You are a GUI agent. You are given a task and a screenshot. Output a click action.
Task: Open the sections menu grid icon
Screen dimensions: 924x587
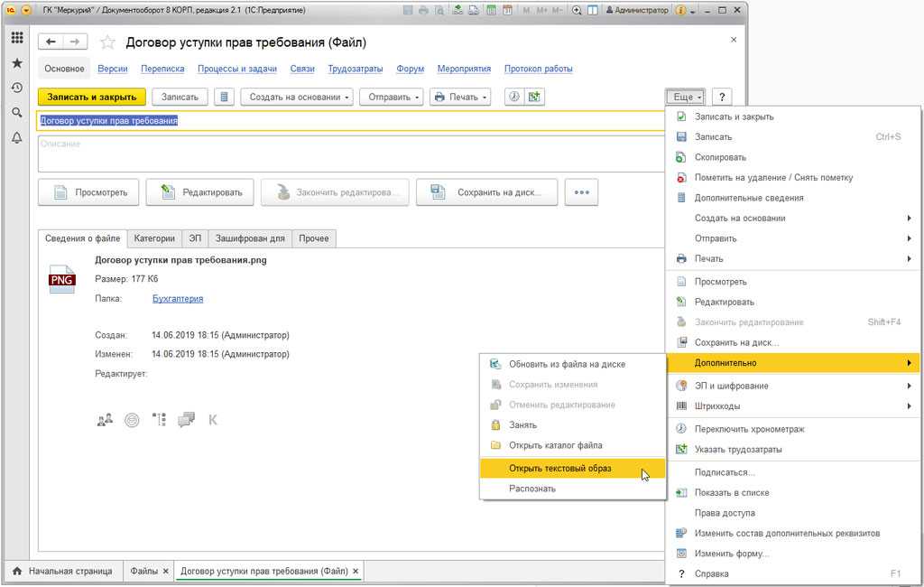pyautogui.click(x=16, y=38)
